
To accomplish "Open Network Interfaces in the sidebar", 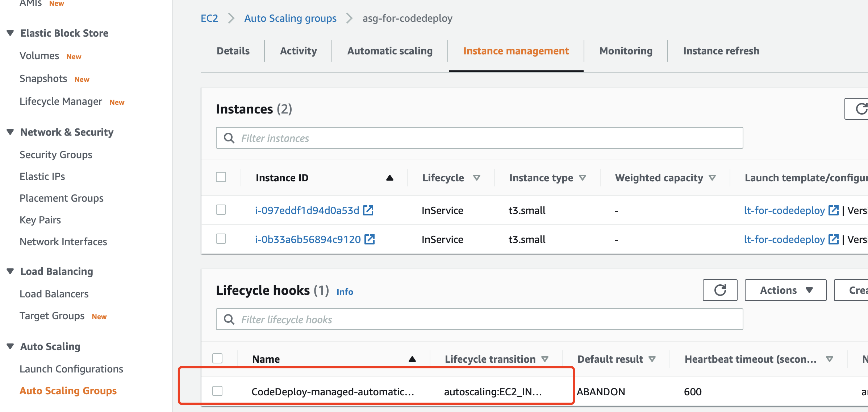I will (x=63, y=242).
